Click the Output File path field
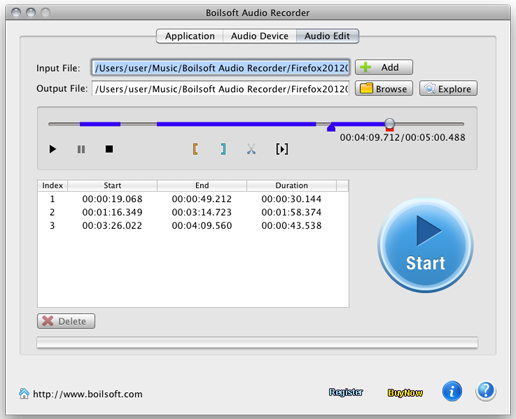Screen dimensions: 516x419 tap(220, 89)
